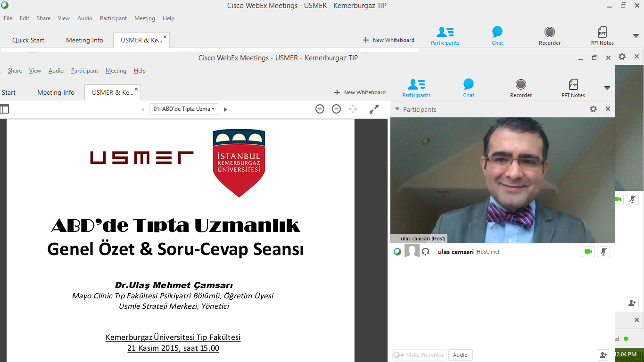Click New Whiteboard in outer window
This screenshot has height=362, width=644.
coord(388,40)
